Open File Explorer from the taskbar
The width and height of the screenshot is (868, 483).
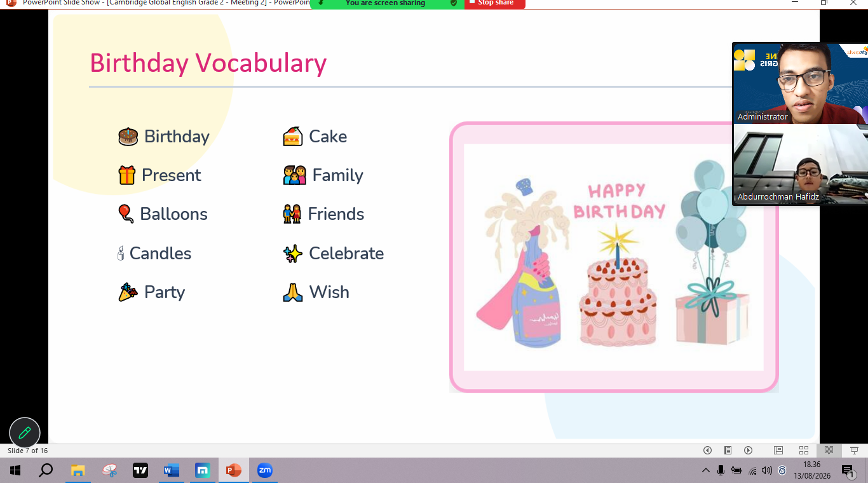78,470
